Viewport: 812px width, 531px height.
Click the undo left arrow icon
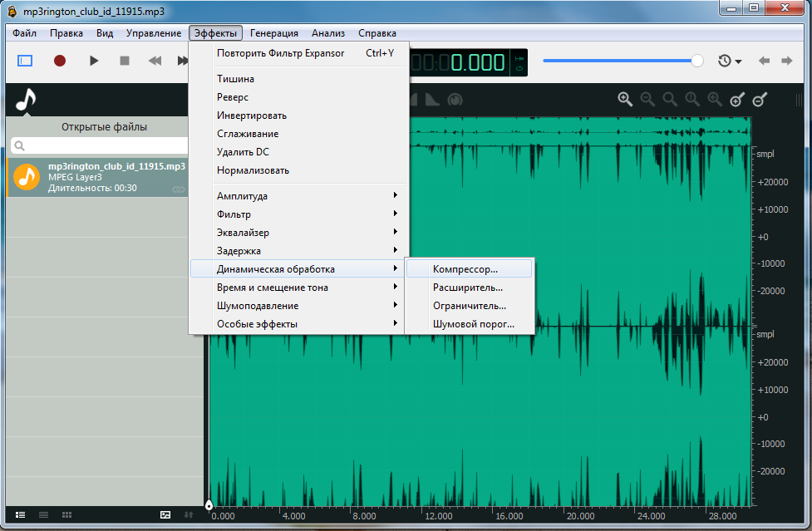point(764,61)
